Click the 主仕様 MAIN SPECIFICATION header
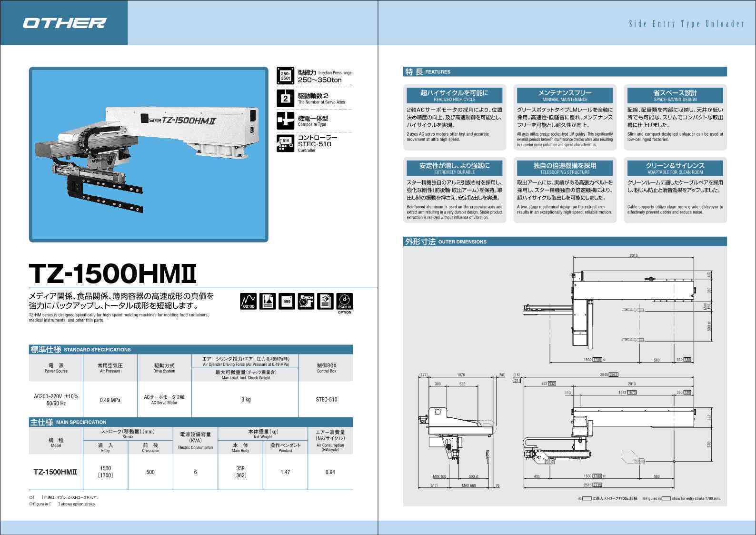The image size is (756, 535). [191, 422]
